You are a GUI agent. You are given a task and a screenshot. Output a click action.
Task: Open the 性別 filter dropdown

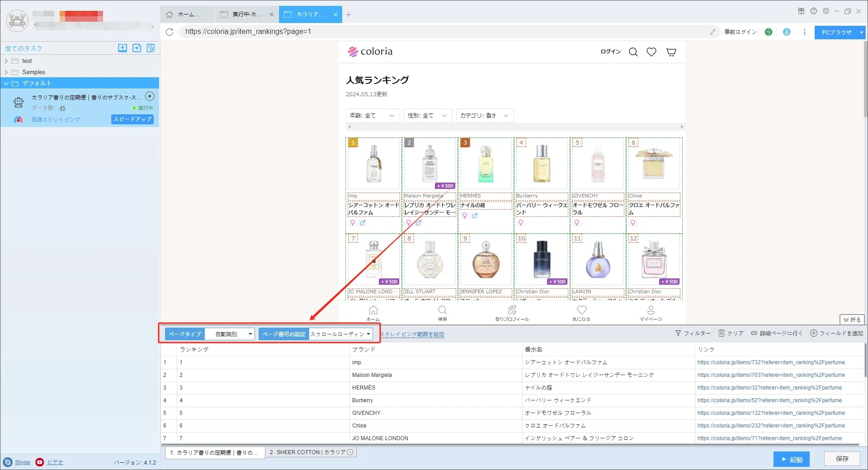[428, 116]
